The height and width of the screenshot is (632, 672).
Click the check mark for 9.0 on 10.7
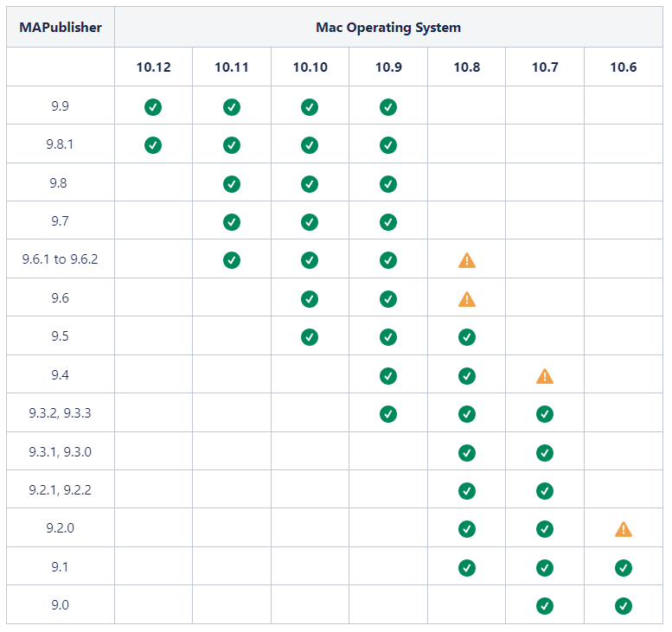[x=545, y=606]
